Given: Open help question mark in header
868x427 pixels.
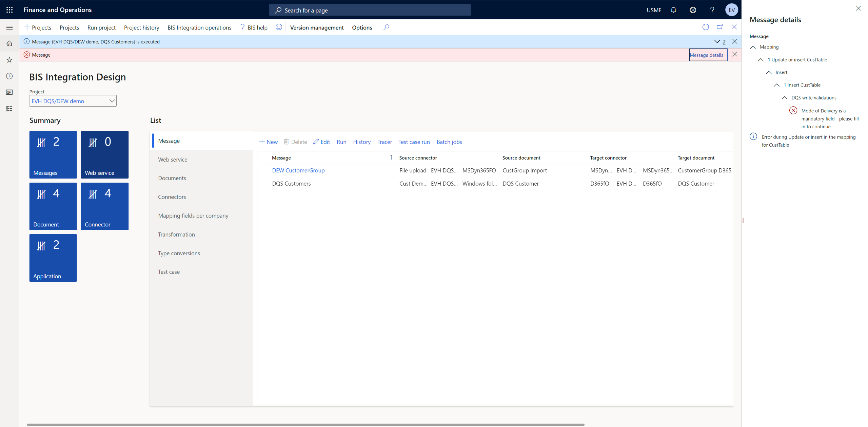Looking at the screenshot, I should pyautogui.click(x=712, y=10).
